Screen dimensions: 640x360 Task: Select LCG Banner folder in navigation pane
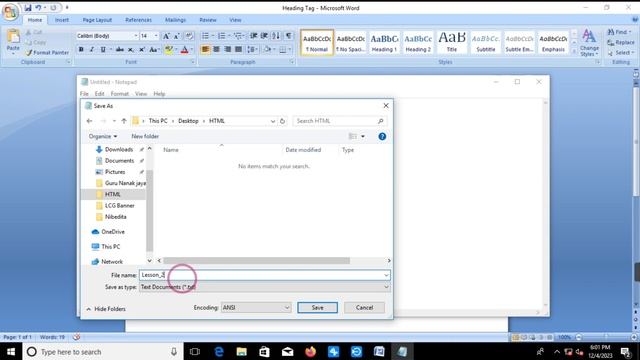click(119, 205)
